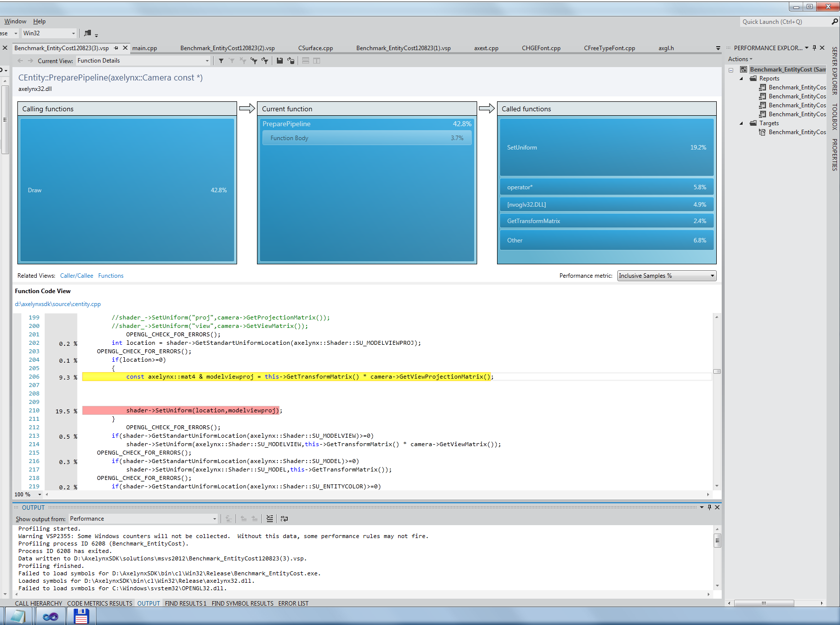
Task: Toggle word wrap in the Output panel
Action: tap(284, 519)
